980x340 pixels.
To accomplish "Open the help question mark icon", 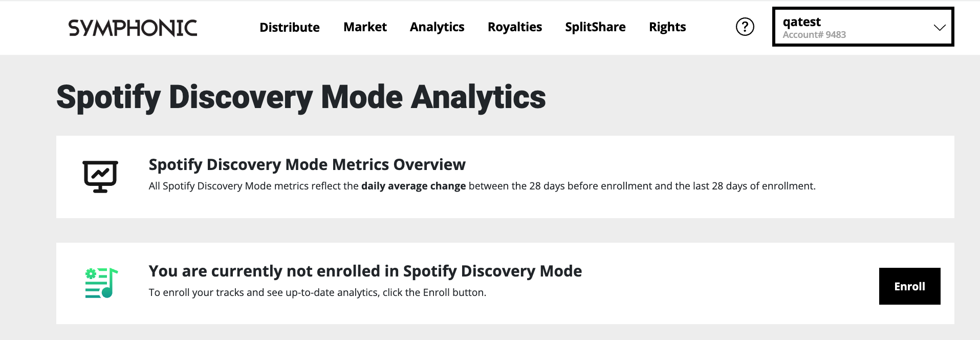I will 745,27.
